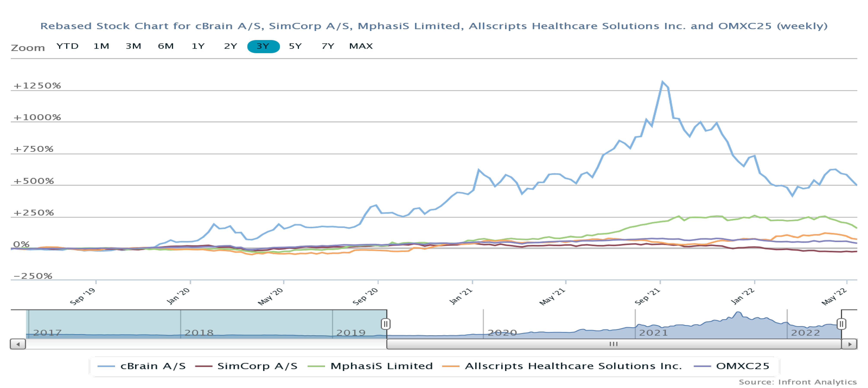Click the cBrain peak near Sep '21
This screenshot has width=868, height=388.
(662, 82)
